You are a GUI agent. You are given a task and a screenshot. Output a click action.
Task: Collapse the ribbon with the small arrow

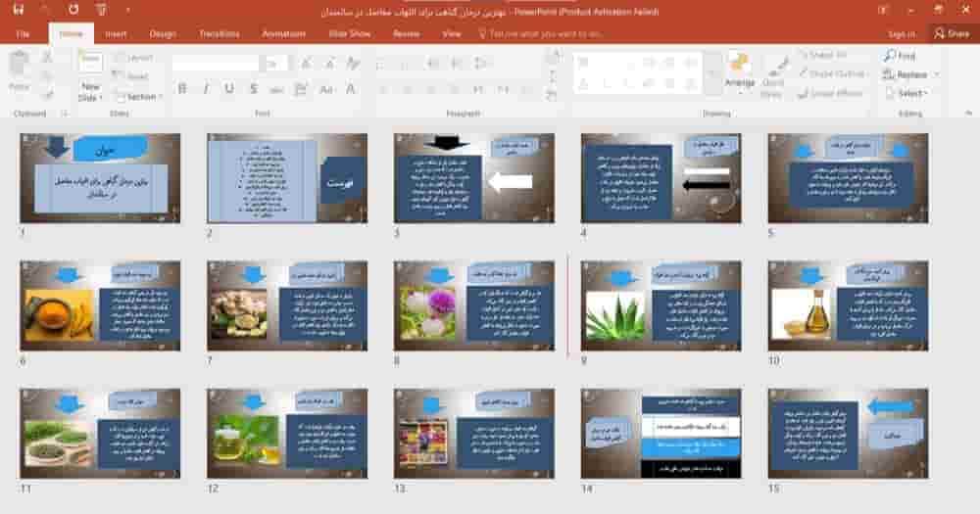click(x=968, y=114)
